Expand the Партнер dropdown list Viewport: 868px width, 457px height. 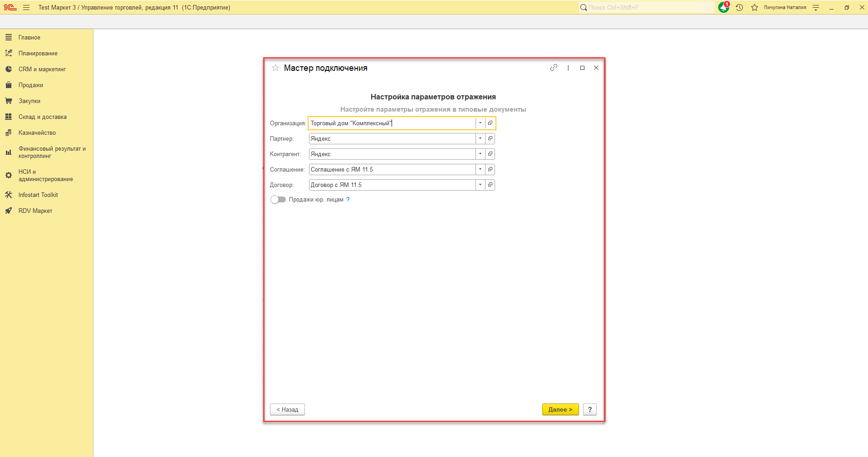point(480,138)
